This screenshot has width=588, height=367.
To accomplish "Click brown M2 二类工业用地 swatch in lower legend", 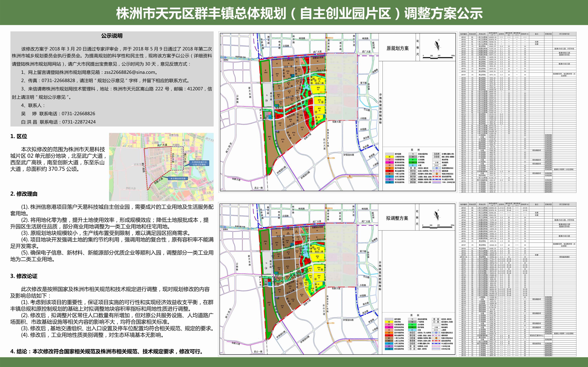I will (x=389, y=341).
